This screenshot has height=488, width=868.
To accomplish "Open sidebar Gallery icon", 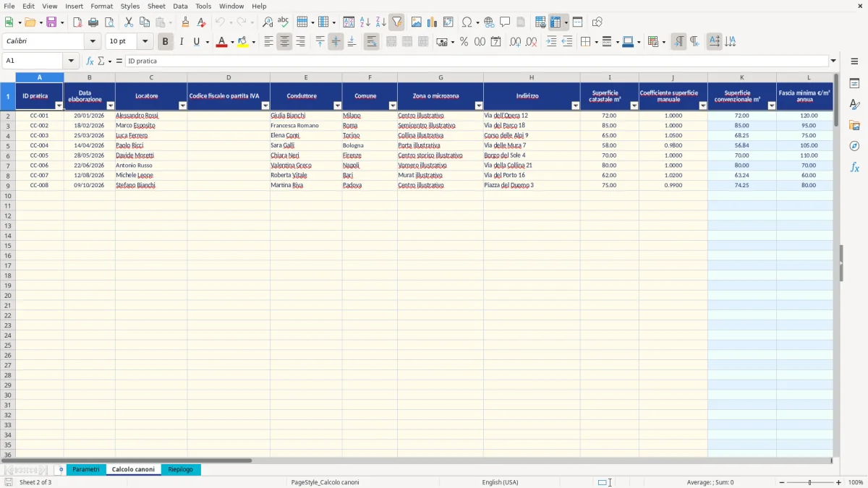I will point(854,126).
